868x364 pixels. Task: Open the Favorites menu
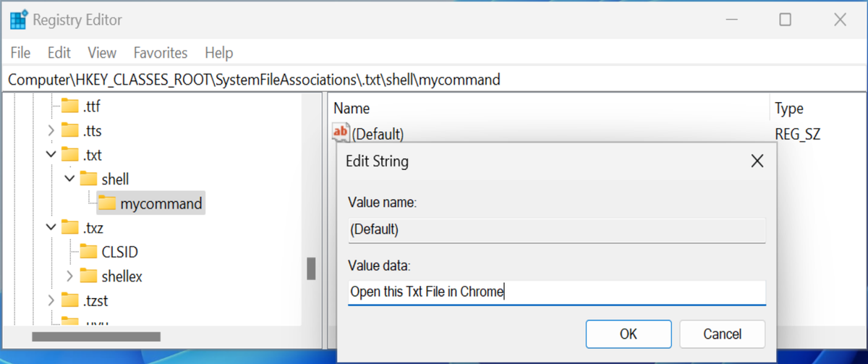pyautogui.click(x=160, y=53)
